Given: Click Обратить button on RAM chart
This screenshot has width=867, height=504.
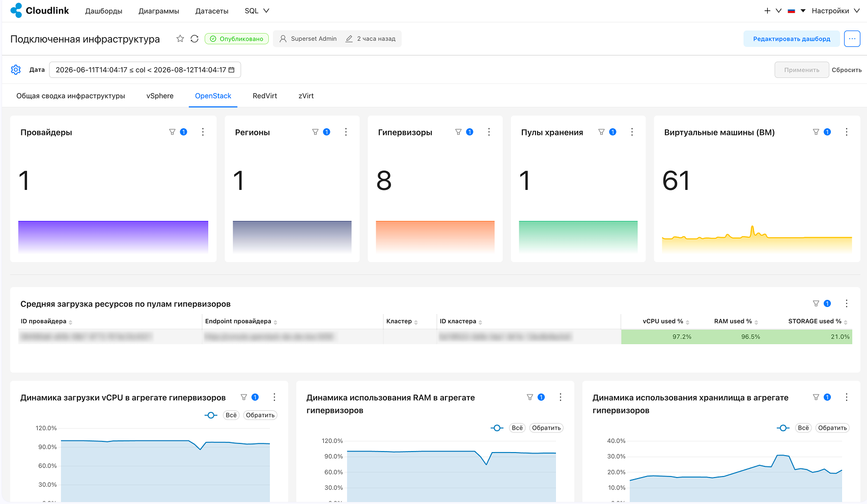Looking at the screenshot, I should click(546, 428).
